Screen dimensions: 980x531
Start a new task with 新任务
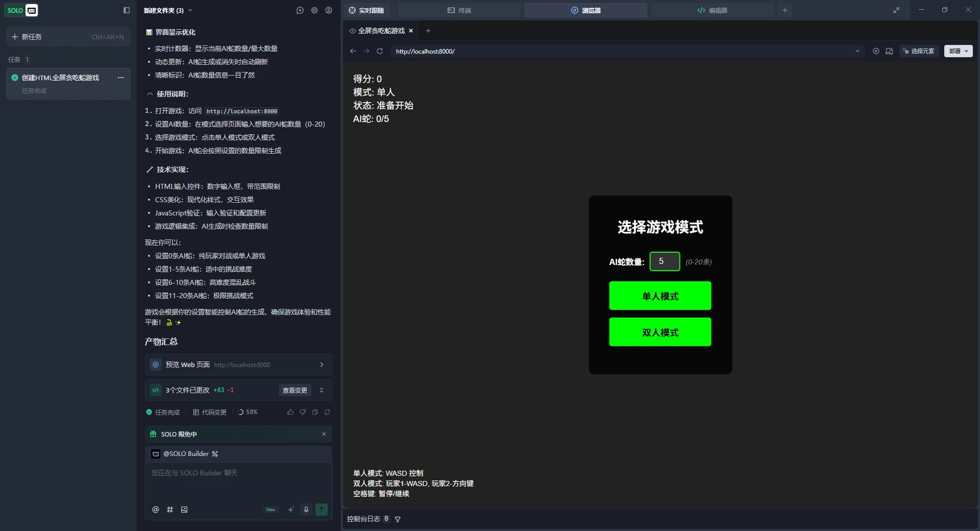pos(68,37)
